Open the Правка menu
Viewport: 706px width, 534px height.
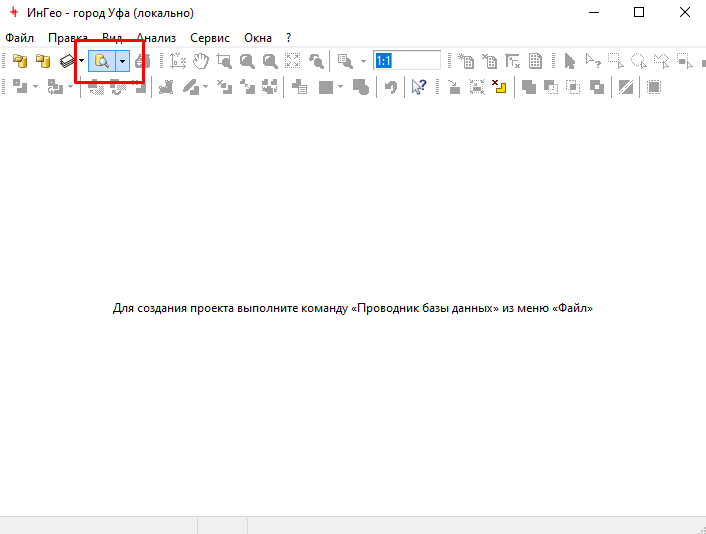click(x=68, y=38)
